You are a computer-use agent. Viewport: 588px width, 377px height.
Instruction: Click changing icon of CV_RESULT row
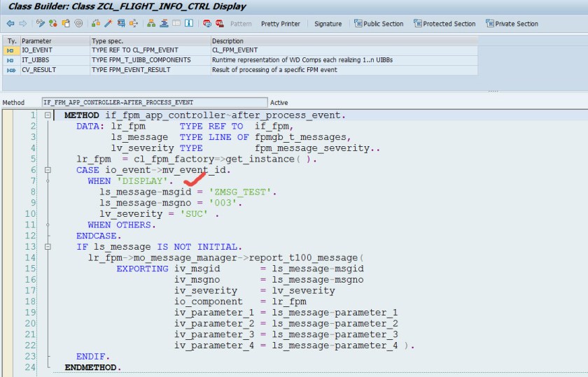(11, 70)
